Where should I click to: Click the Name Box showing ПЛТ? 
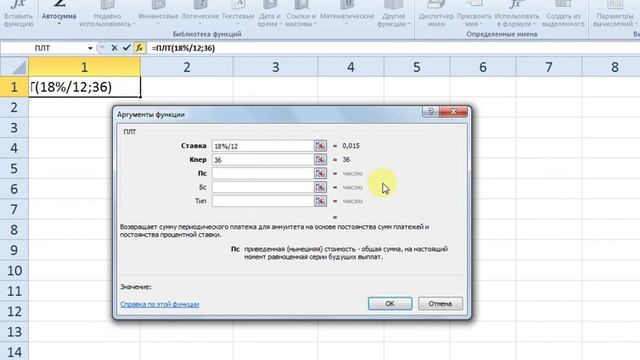tap(43, 48)
